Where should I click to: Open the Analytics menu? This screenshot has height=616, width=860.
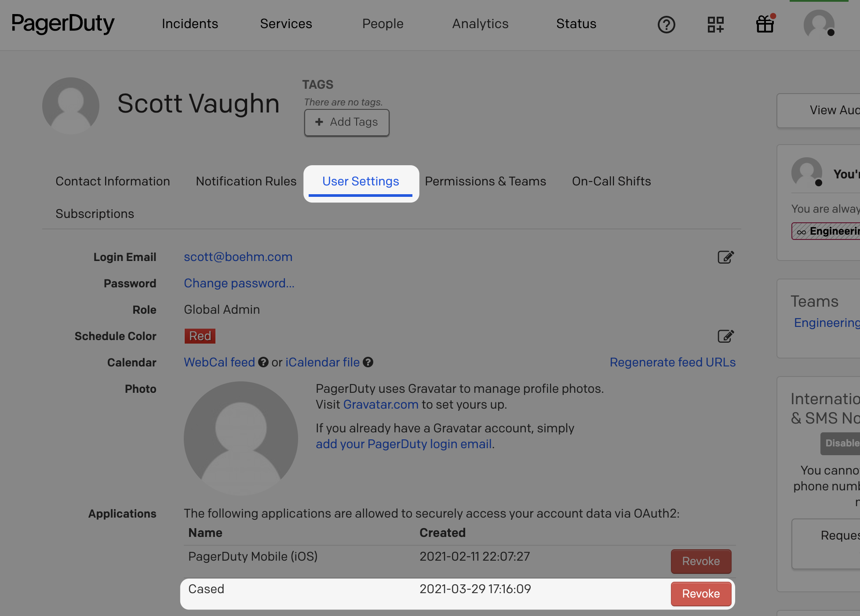click(x=481, y=24)
